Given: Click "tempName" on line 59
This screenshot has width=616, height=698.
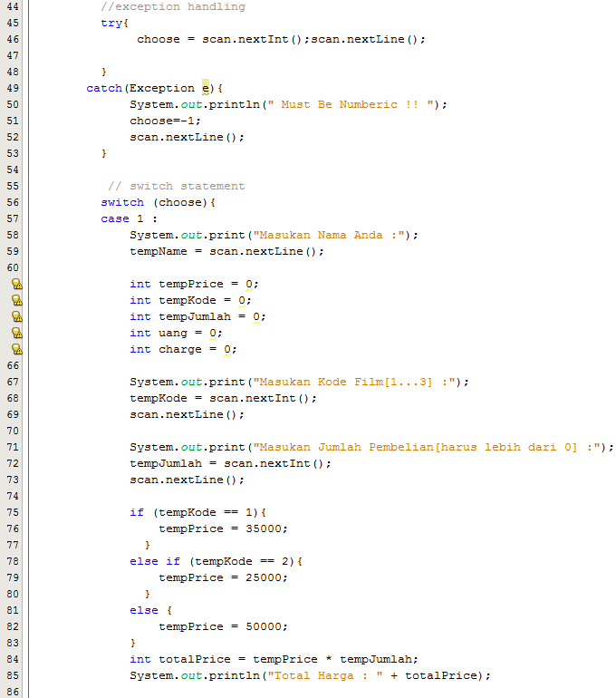Looking at the screenshot, I should click(x=159, y=251).
